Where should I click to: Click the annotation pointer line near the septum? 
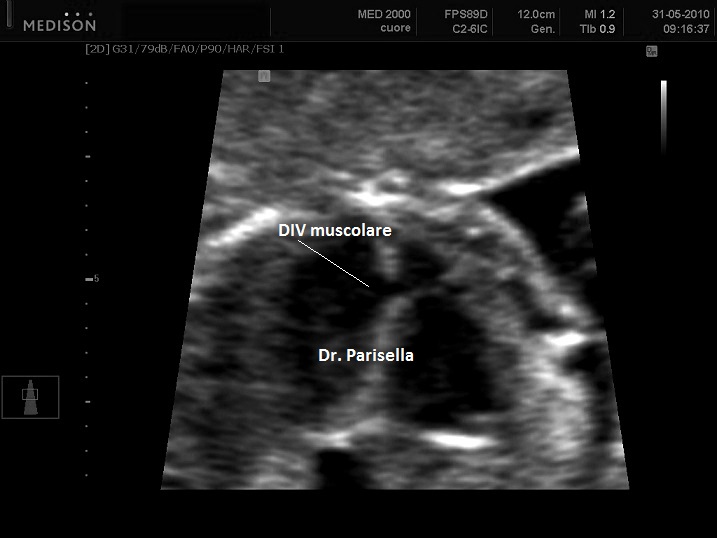[x=334, y=264]
